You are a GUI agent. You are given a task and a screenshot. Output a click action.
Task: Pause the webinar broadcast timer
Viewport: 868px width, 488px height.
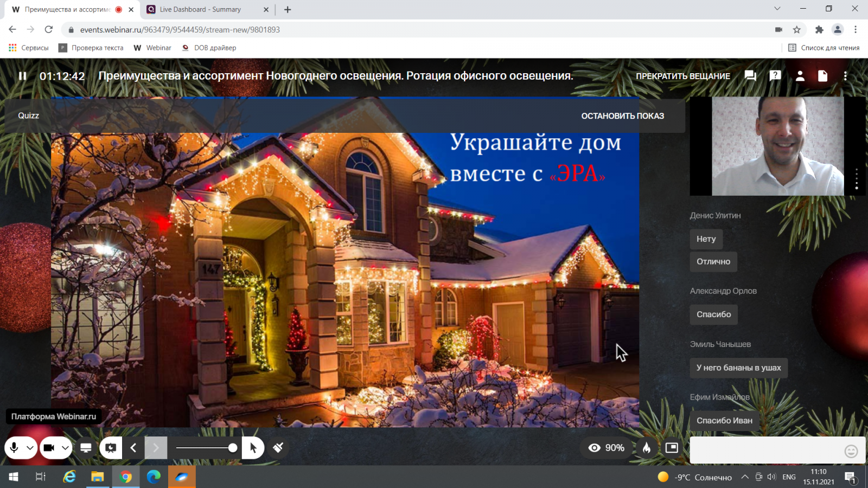[22, 76]
